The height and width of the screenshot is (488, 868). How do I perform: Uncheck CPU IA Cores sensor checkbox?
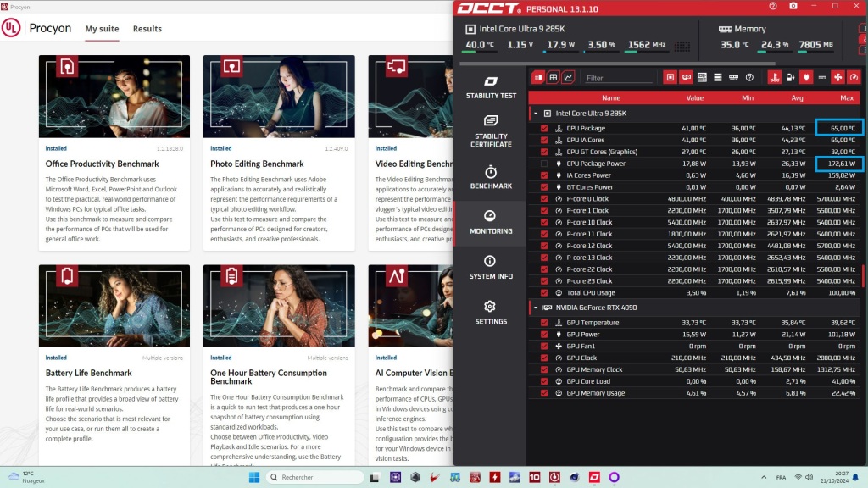click(544, 140)
